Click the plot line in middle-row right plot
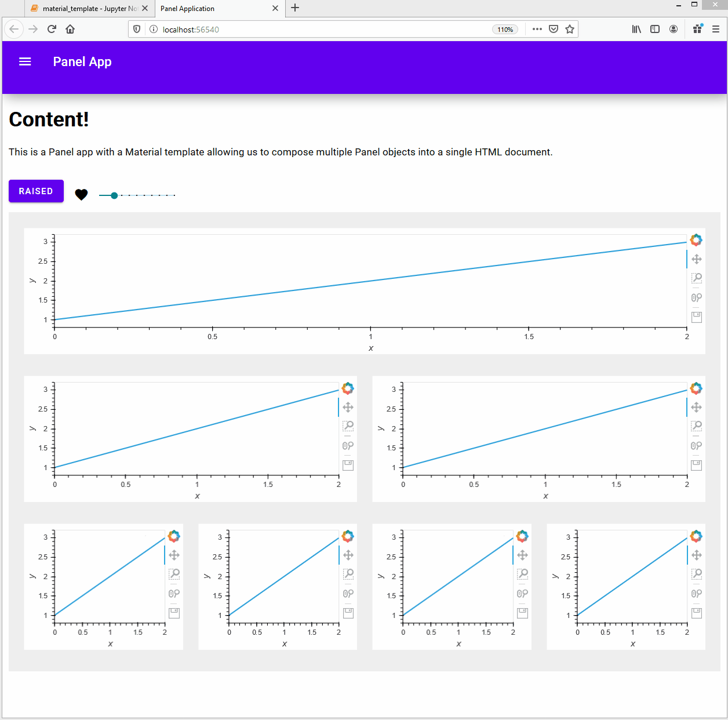 [x=545, y=428]
